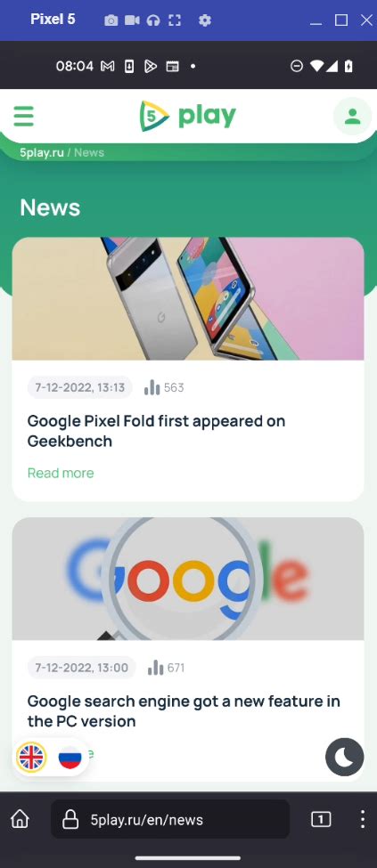Image resolution: width=377 pixels, height=868 pixels.
Task: Open the browser three-dot menu
Action: [363, 819]
